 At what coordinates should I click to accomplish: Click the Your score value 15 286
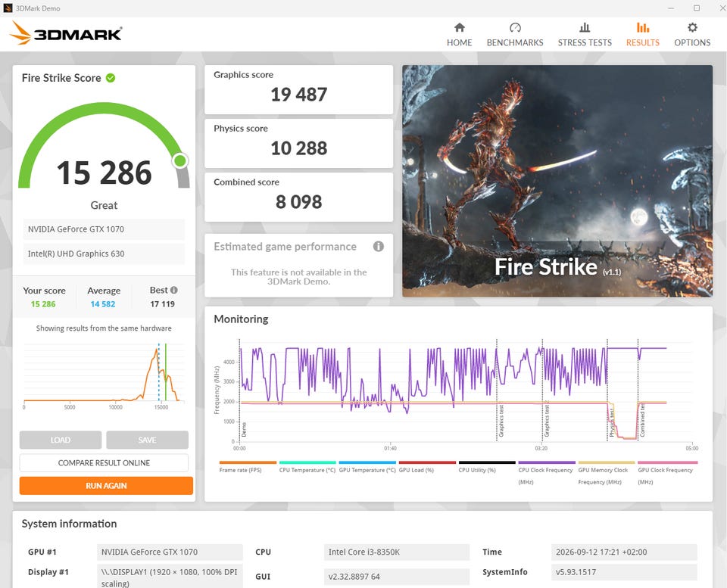(43, 304)
